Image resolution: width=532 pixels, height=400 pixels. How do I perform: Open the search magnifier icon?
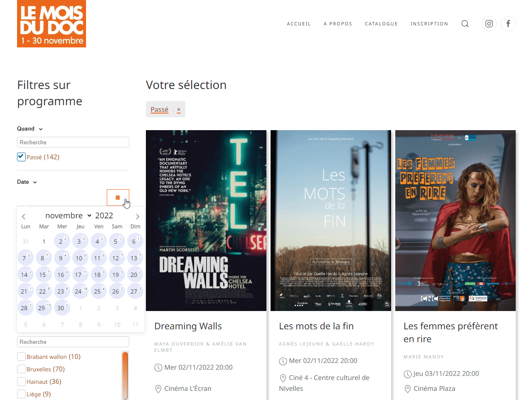[465, 24]
